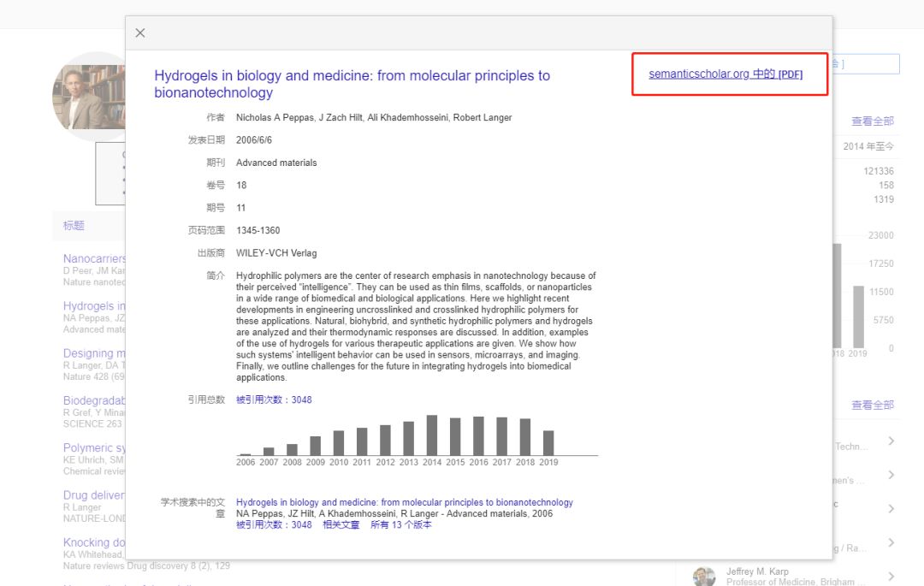Click Jeffrey M. Karp's avatar icon
Screen dimensions: 924x586
point(704,576)
